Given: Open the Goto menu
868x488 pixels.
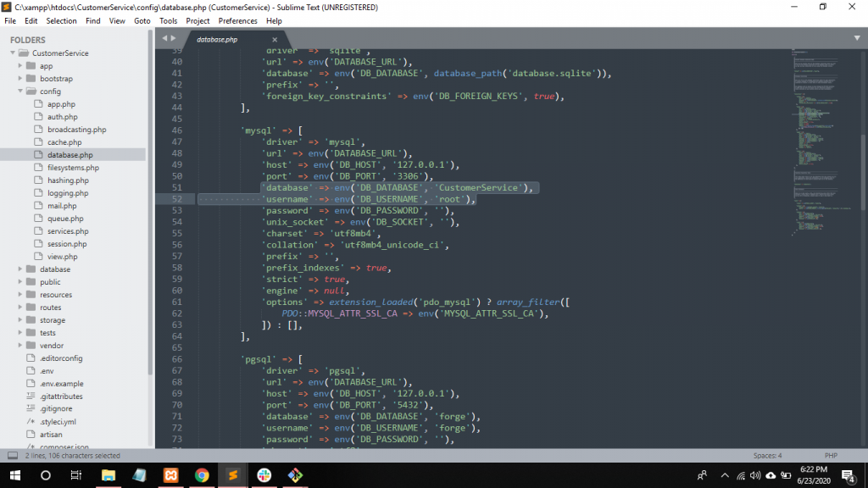Looking at the screenshot, I should (x=142, y=20).
